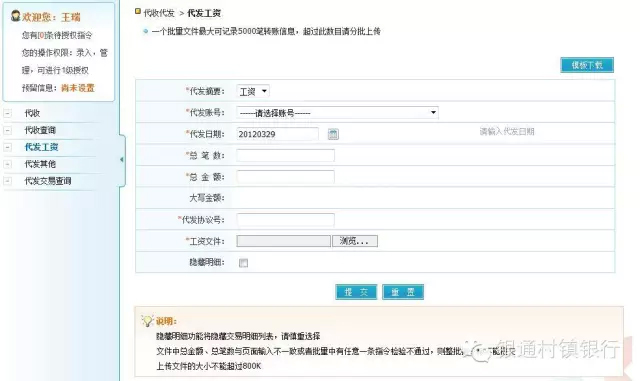
Task: Click the square icon before 代收代发 breadcrumb
Action: pyautogui.click(x=138, y=11)
